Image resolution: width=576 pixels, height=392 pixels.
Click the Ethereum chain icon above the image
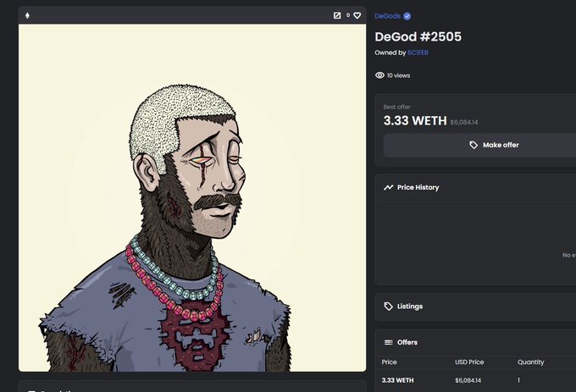click(x=27, y=15)
